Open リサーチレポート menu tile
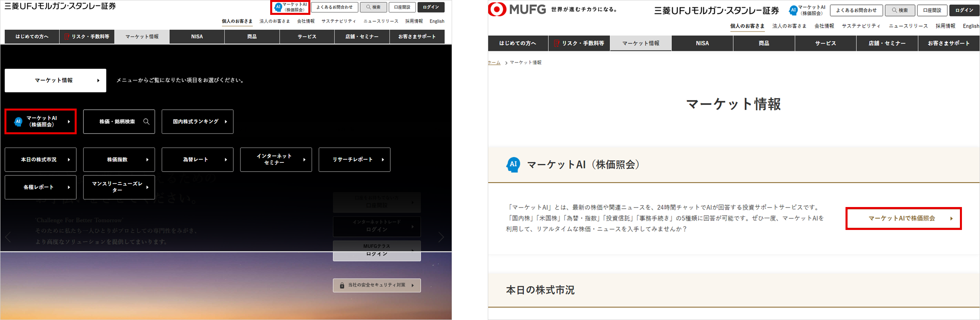 pyautogui.click(x=355, y=160)
